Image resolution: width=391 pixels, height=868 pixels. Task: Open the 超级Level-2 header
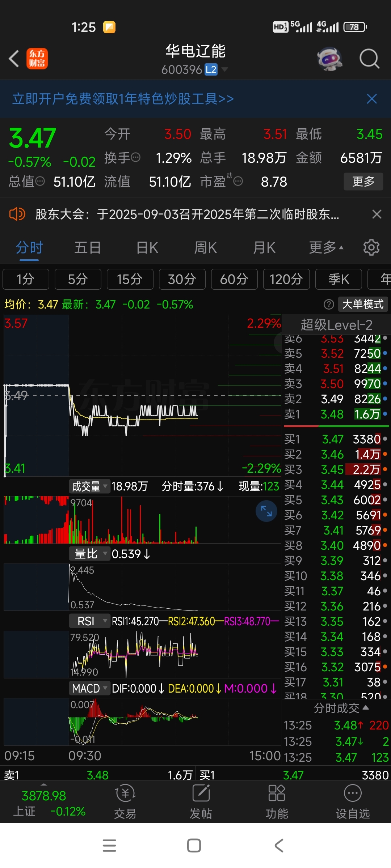click(x=336, y=325)
